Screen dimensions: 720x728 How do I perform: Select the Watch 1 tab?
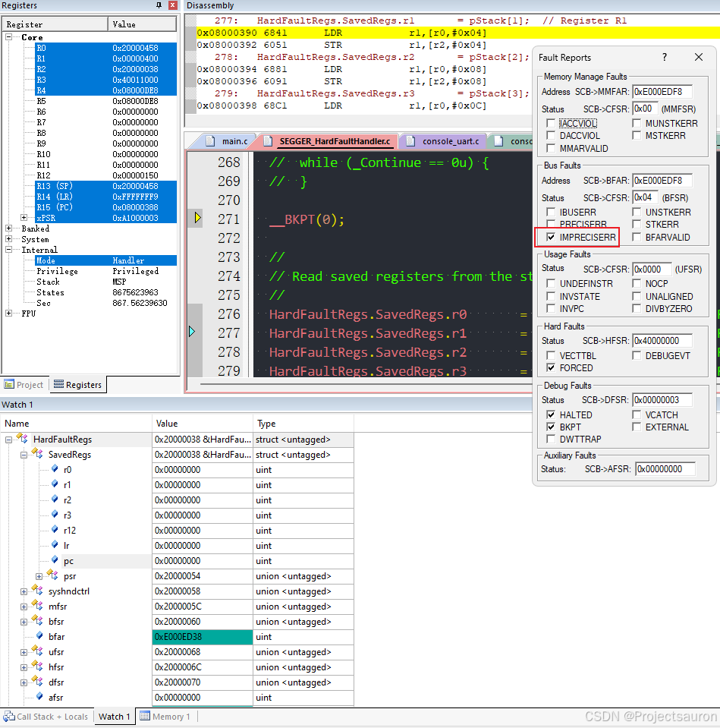coord(114,716)
